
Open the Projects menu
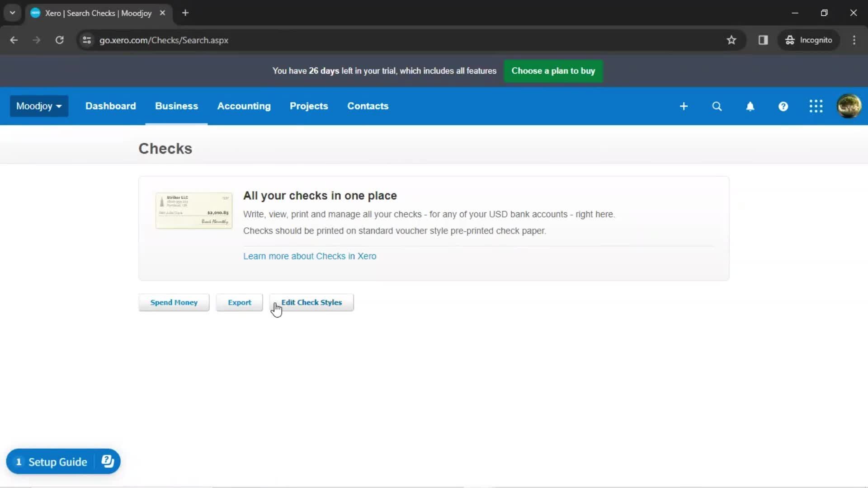click(x=309, y=106)
